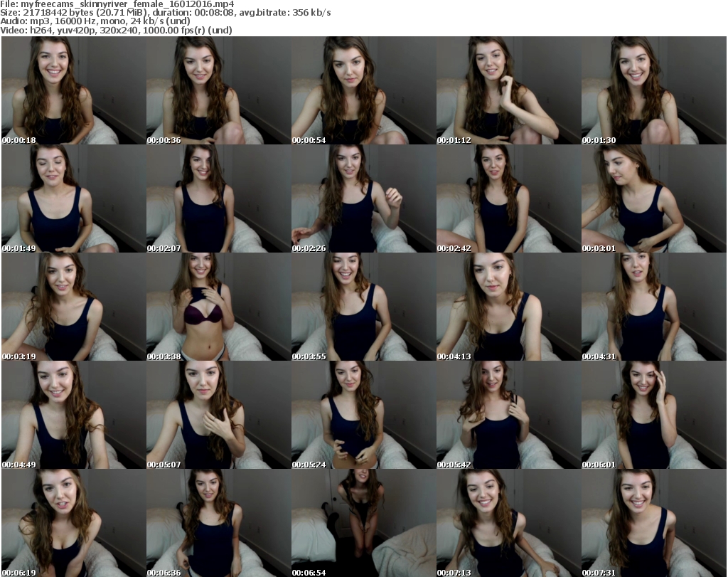The width and height of the screenshot is (728, 577).
Task: Choose the thumbnail marked 00:01:30
Action: coord(654,90)
